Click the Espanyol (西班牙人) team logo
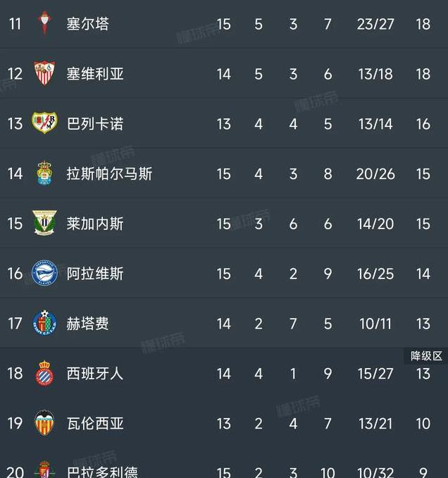 pyautogui.click(x=44, y=373)
